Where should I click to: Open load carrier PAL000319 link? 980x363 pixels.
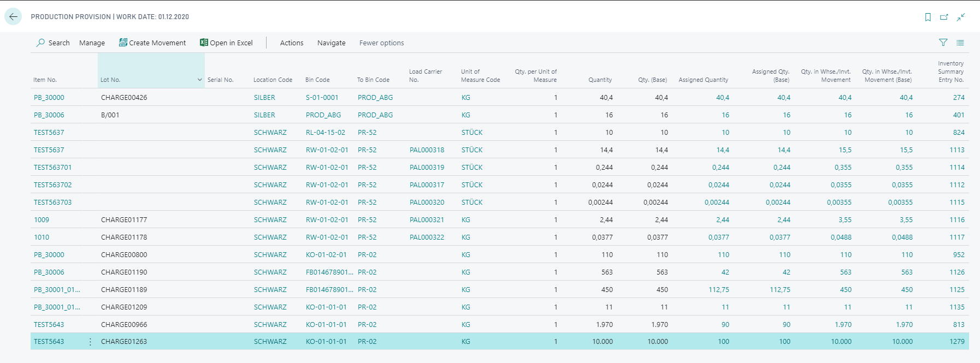coord(427,168)
